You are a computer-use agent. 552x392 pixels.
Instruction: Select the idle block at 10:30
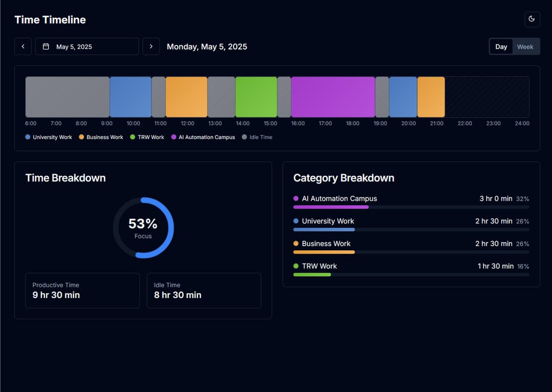tap(158, 97)
